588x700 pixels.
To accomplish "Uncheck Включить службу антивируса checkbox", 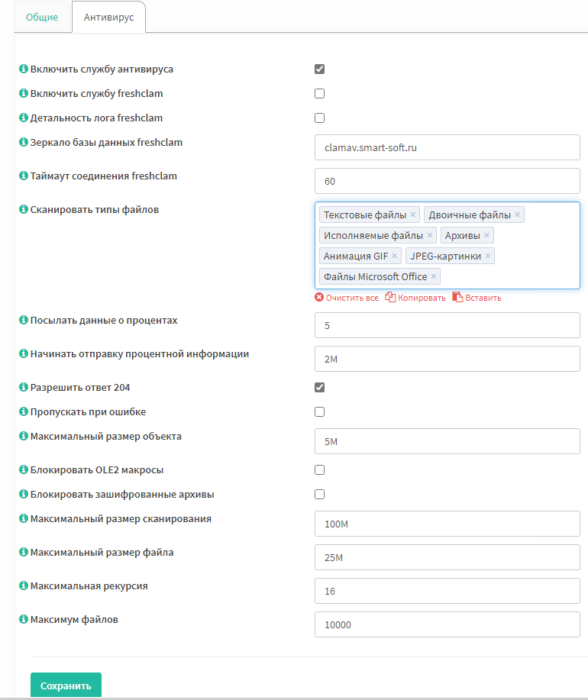I will (320, 69).
